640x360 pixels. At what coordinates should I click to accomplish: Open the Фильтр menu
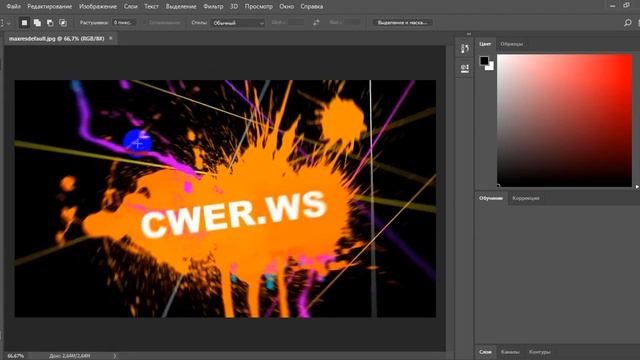pyautogui.click(x=213, y=7)
